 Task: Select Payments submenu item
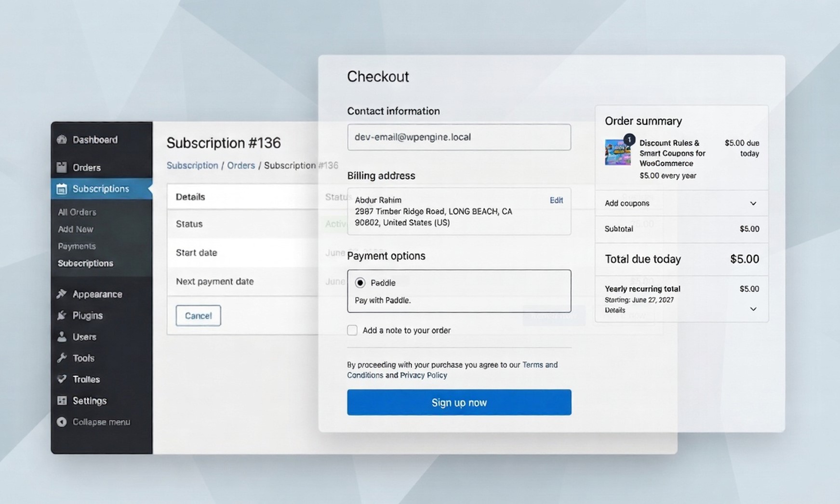pos(77,246)
